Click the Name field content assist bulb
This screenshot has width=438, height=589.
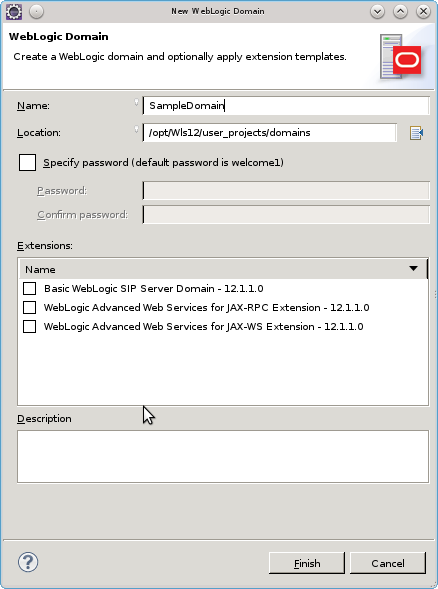tap(136, 101)
